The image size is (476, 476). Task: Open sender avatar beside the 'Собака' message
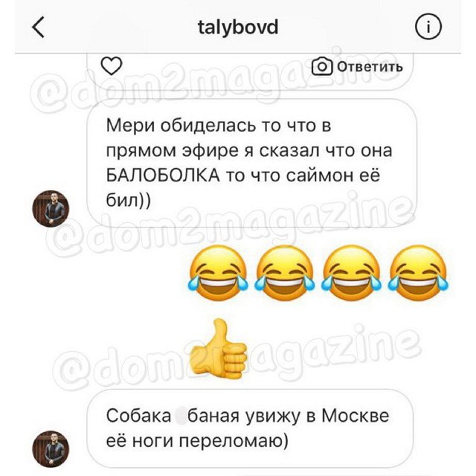tap(51, 449)
